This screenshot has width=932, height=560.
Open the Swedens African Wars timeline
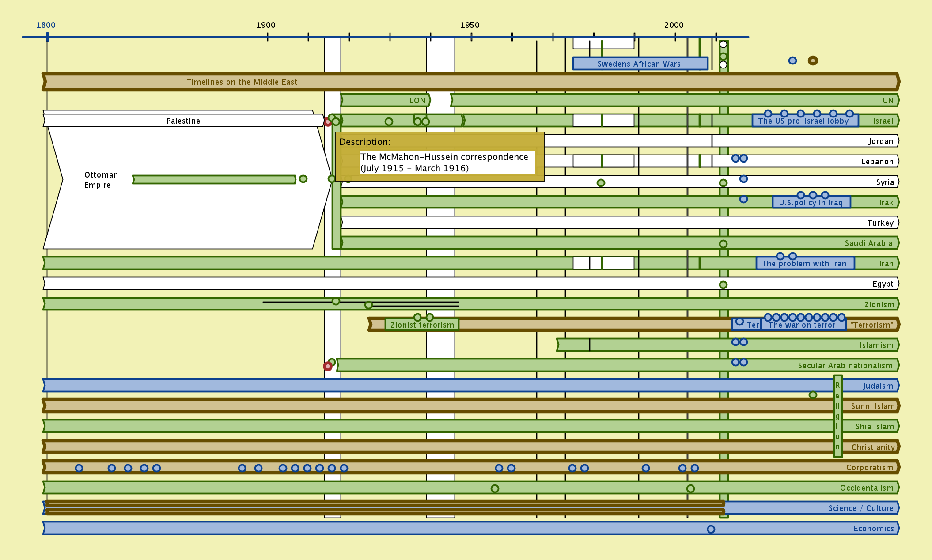(639, 64)
